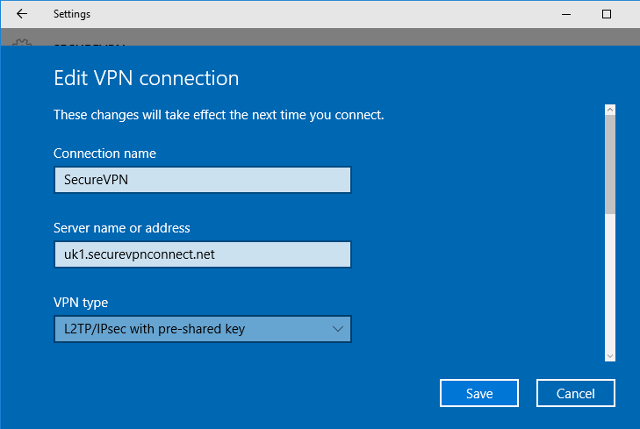Click the Connection name field containing SecureVPN
The height and width of the screenshot is (429, 640).
tap(201, 180)
